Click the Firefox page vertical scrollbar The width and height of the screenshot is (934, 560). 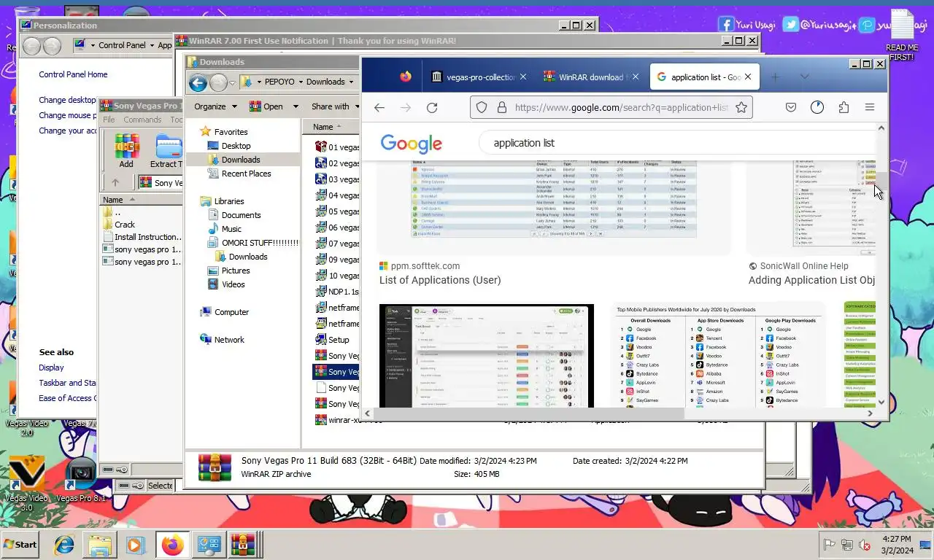tap(881, 265)
